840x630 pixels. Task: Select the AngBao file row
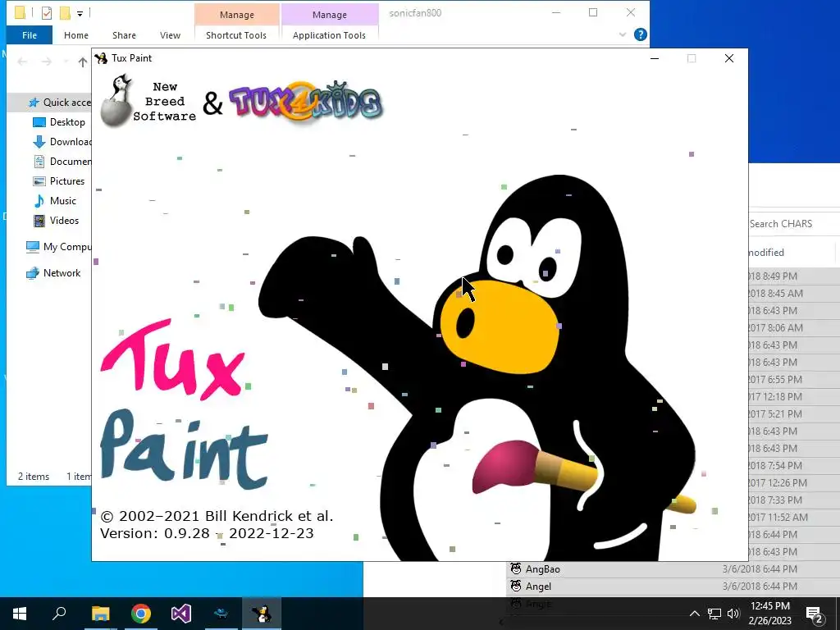673,569
